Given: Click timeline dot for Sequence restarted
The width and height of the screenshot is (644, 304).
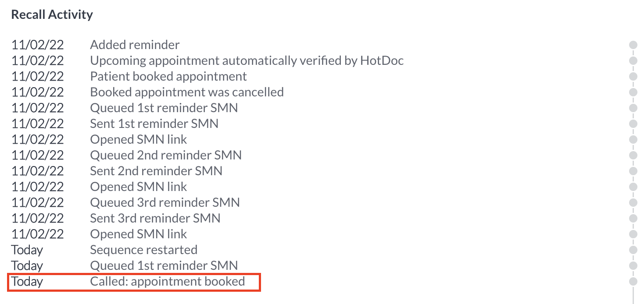Looking at the screenshot, I should coord(633,250).
